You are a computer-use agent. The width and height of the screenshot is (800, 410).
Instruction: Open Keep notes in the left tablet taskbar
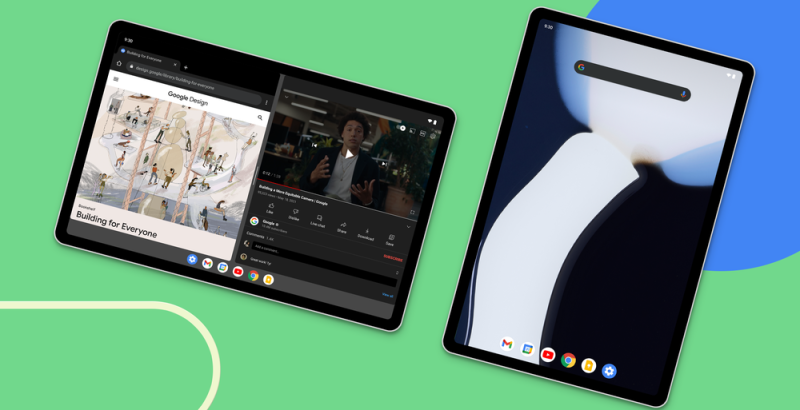[x=268, y=279]
